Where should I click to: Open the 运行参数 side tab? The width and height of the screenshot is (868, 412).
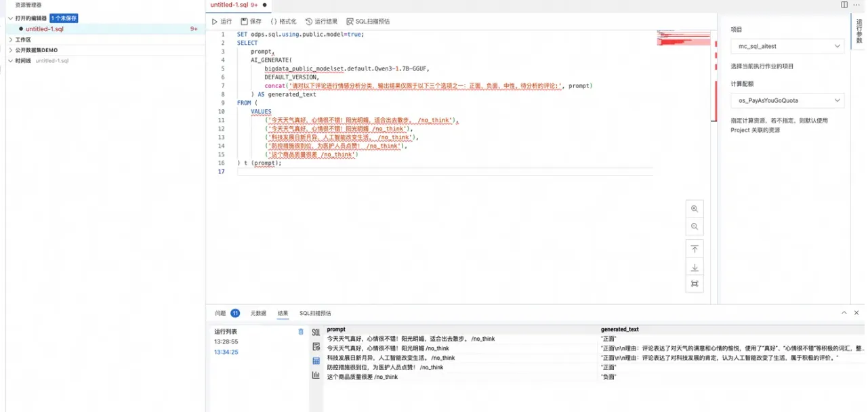click(x=859, y=31)
